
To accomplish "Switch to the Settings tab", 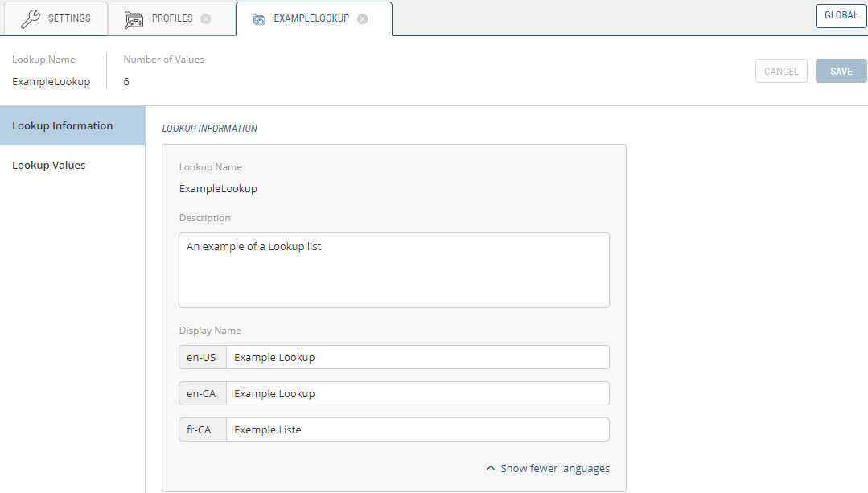I will [x=69, y=18].
